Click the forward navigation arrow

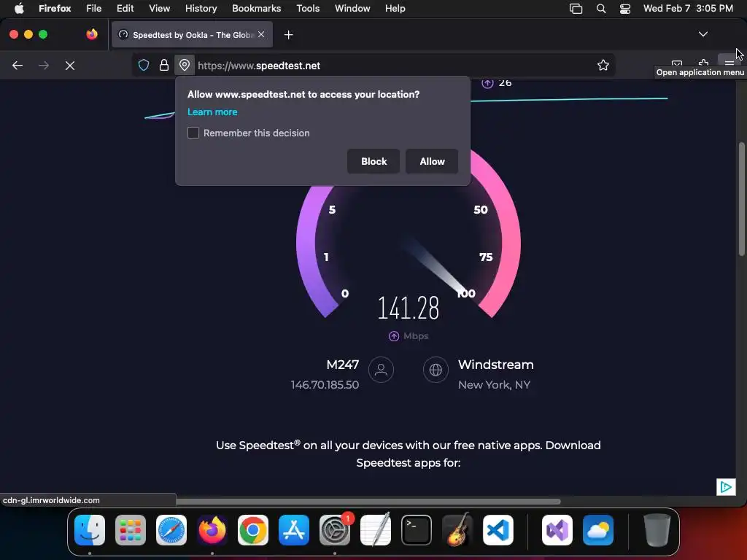tap(44, 66)
